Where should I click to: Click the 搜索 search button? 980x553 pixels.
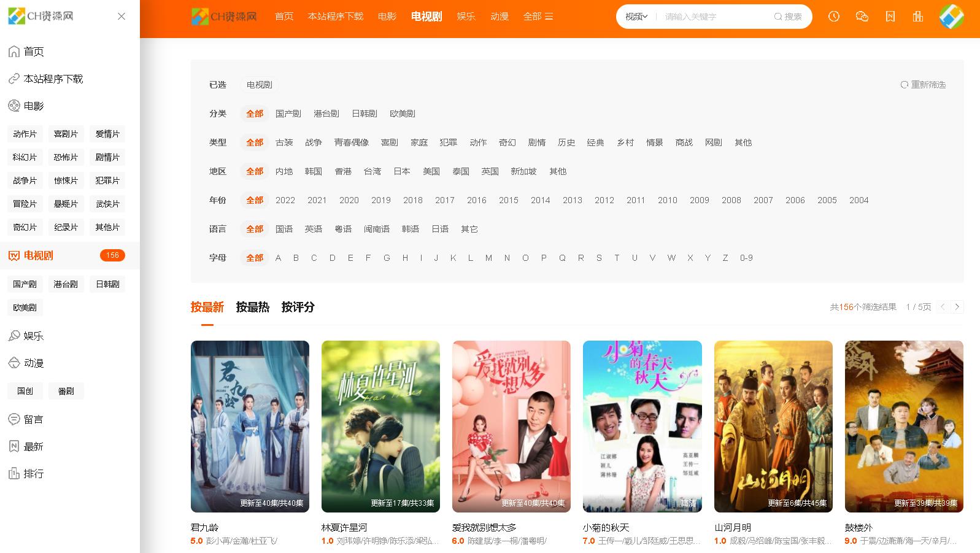788,17
